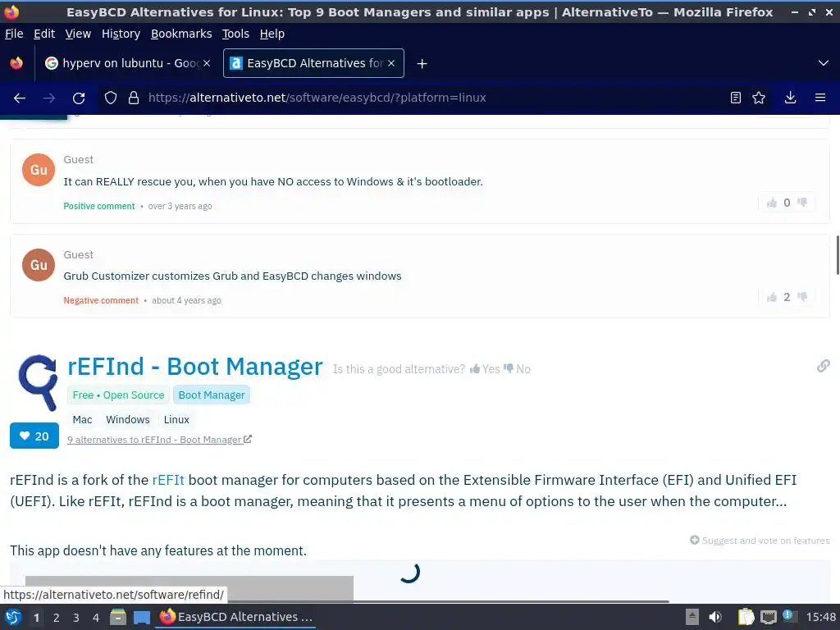The width and height of the screenshot is (840, 630).
Task: Open the Help menu
Action: point(272,34)
